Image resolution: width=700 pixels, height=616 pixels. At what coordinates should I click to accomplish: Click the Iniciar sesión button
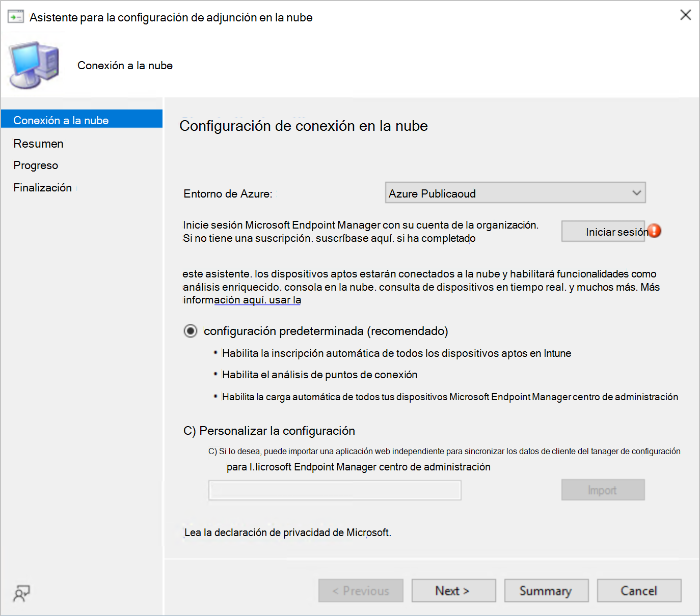pyautogui.click(x=603, y=231)
